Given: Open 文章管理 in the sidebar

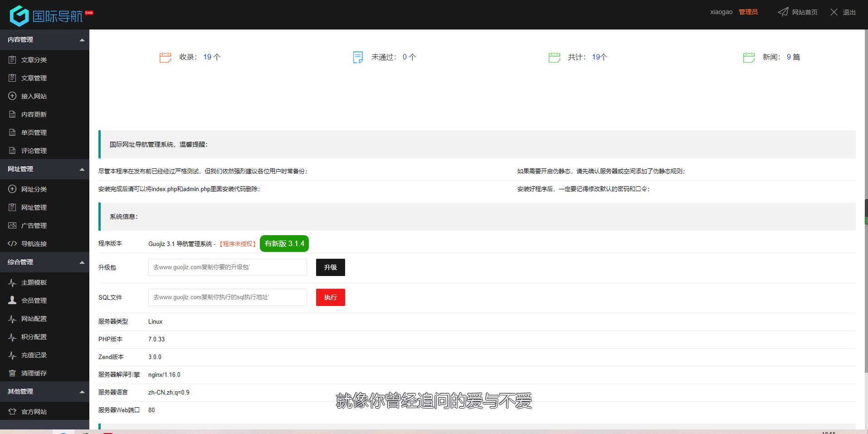Looking at the screenshot, I should [x=34, y=78].
